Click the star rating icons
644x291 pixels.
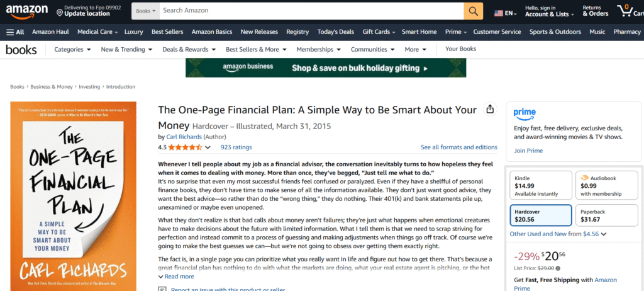click(185, 147)
